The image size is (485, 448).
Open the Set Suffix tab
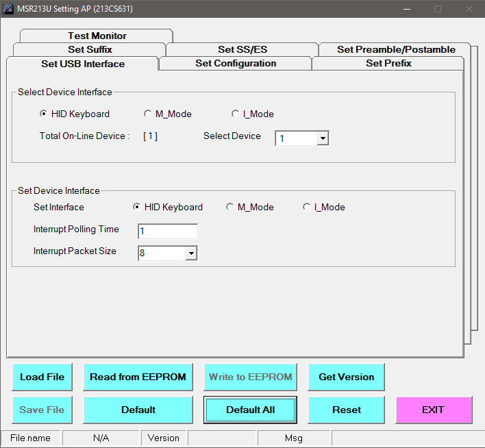pyautogui.click(x=90, y=49)
